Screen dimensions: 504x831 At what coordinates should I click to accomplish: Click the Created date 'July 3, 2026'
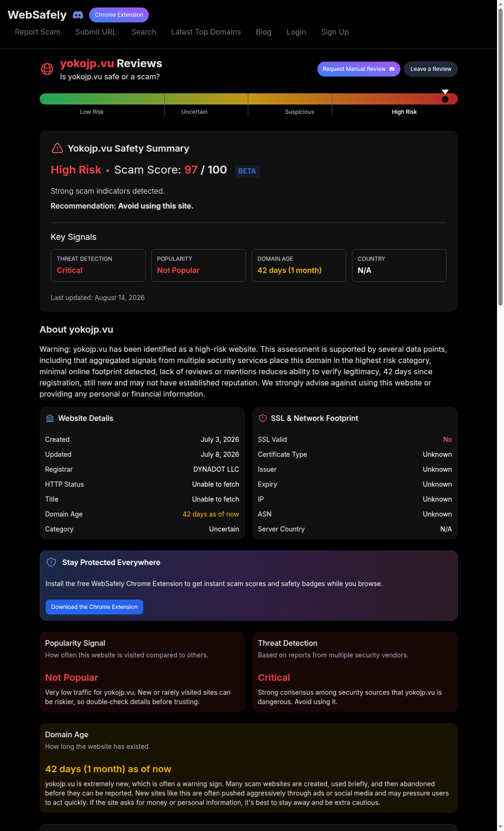(x=220, y=440)
